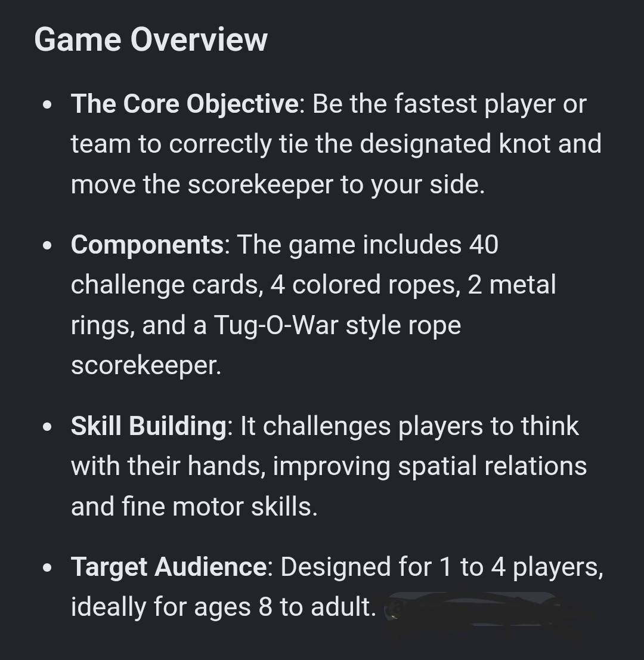
Task: Click the bullet point before Components
Action: click(47, 245)
